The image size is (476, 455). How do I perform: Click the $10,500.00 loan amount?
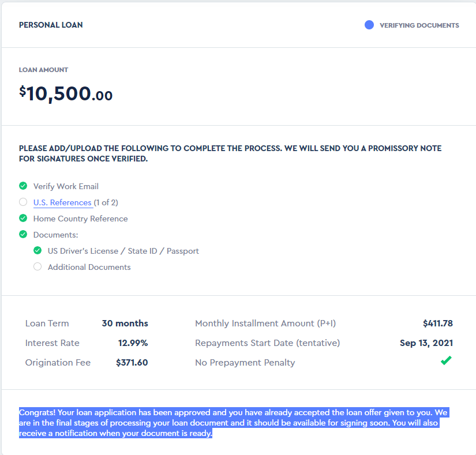point(66,94)
